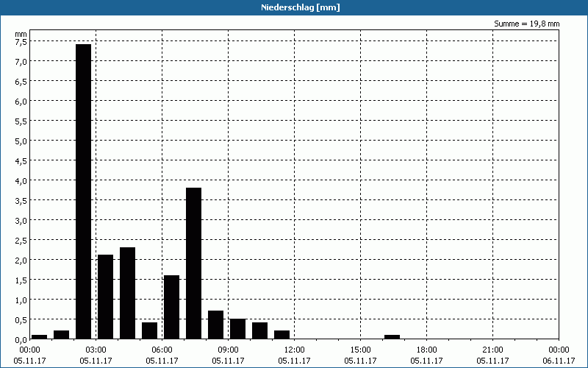Click the 1,5 y-axis label
The image size is (588, 368).
(x=21, y=280)
